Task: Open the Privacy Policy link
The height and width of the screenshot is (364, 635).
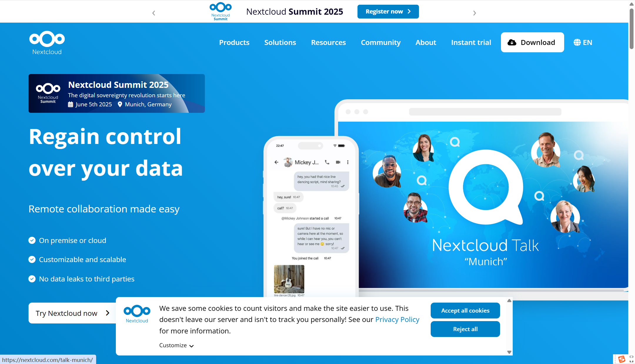Action: click(397, 320)
